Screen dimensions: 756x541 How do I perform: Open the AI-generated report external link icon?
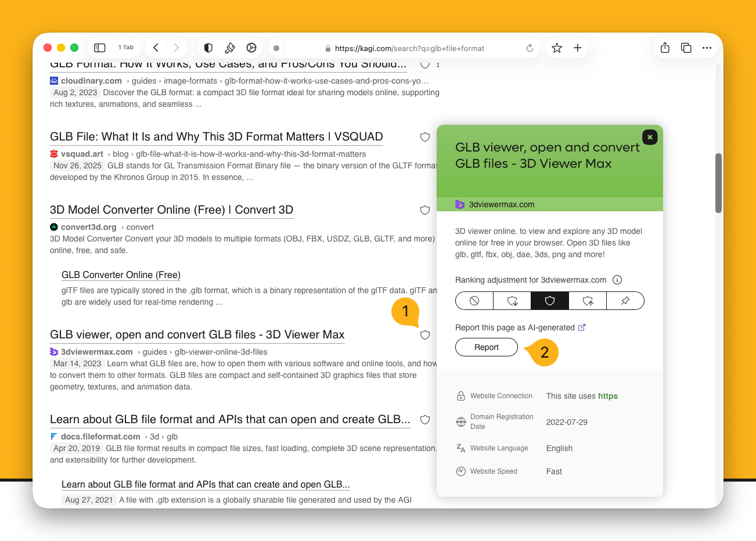click(582, 327)
